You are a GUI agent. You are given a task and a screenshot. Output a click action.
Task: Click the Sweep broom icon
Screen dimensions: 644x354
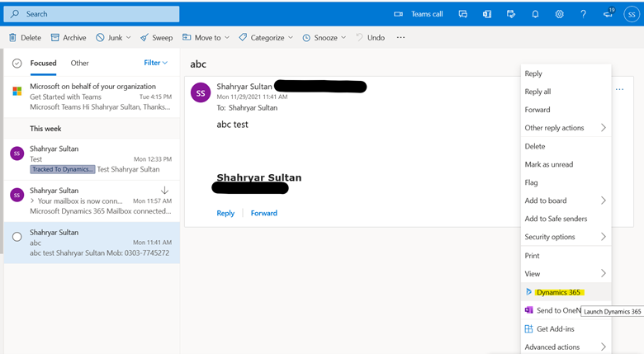(x=144, y=37)
